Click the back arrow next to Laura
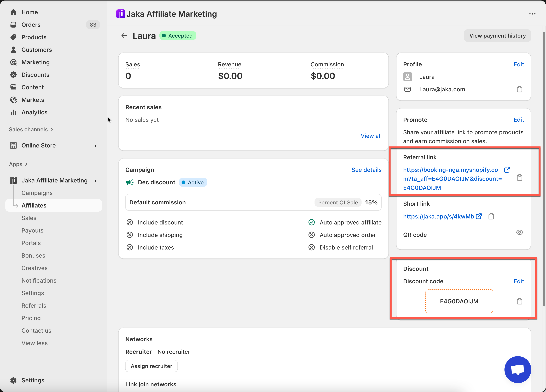The image size is (546, 392). click(x=124, y=36)
